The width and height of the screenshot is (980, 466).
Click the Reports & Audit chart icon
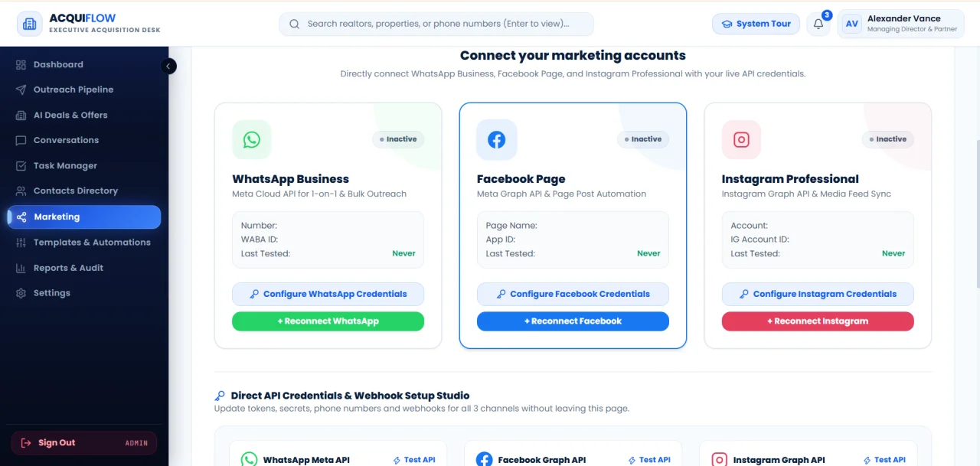pos(21,268)
